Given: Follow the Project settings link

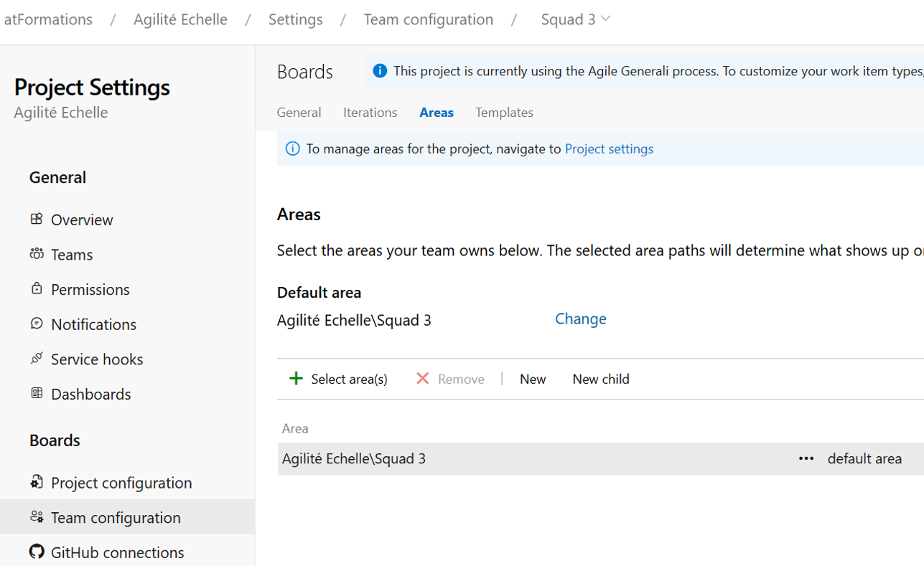Looking at the screenshot, I should click(x=609, y=148).
